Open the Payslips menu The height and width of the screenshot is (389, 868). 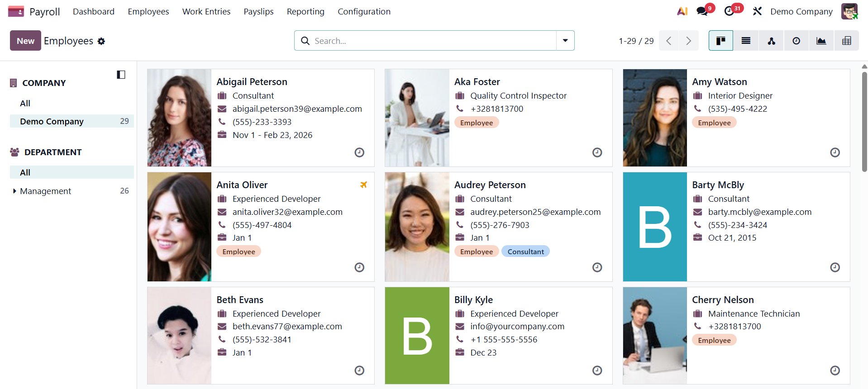[x=258, y=11]
